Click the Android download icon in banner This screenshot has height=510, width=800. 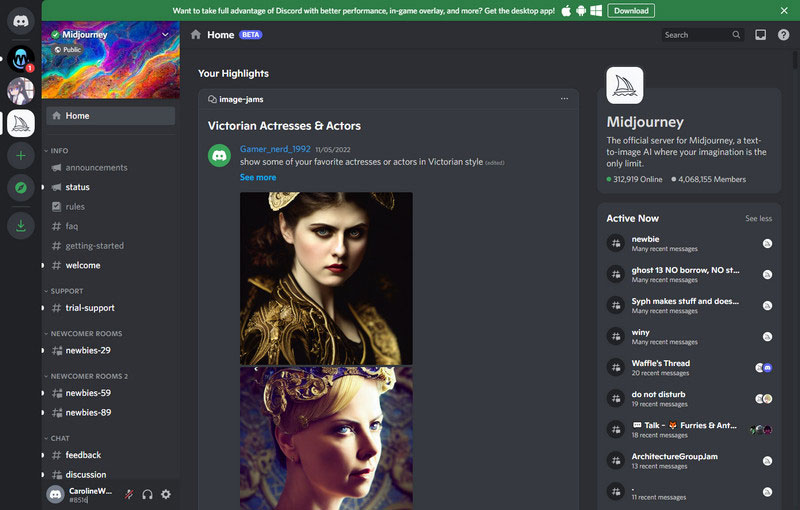[x=581, y=11]
